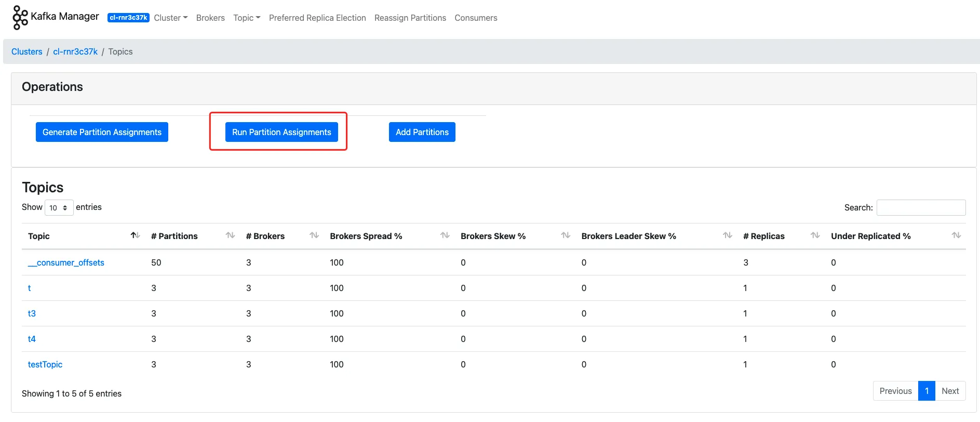The image size is (980, 422).
Task: Click Generate Partition Assignments button
Action: click(x=102, y=132)
